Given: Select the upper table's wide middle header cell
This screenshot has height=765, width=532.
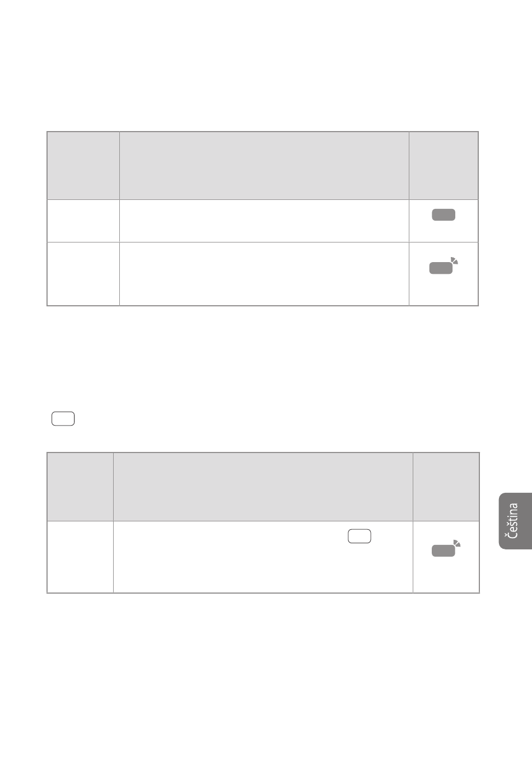Looking at the screenshot, I should pyautogui.click(x=264, y=166).
